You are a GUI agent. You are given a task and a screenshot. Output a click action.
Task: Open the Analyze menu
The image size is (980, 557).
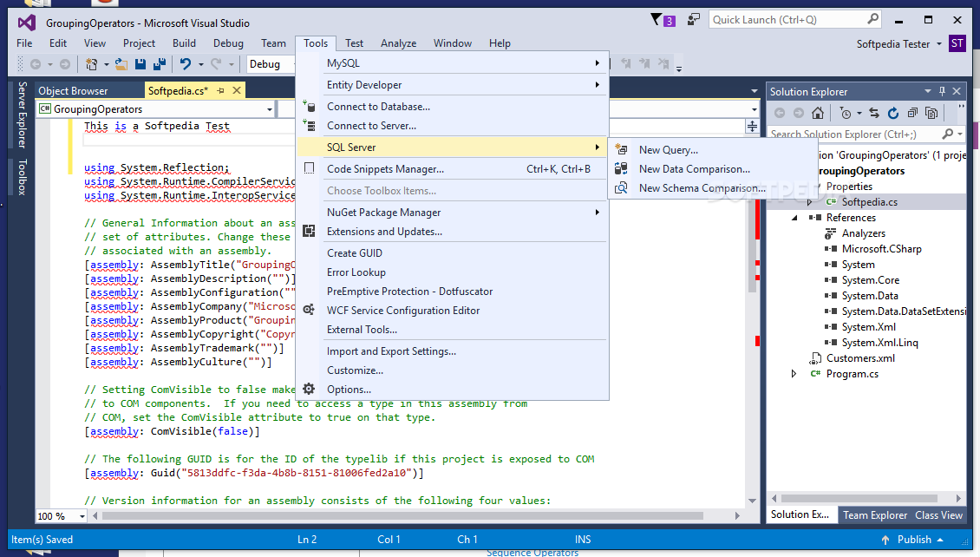[398, 43]
